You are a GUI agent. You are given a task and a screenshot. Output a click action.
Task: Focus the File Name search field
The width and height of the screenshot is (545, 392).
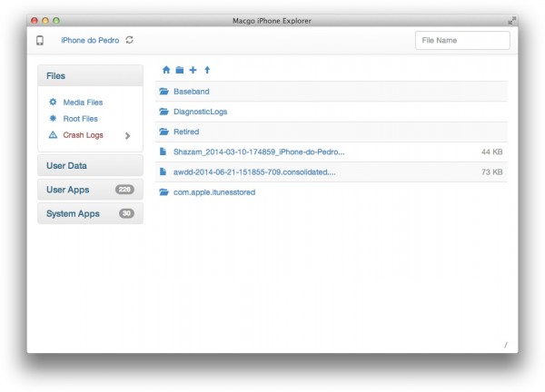(x=462, y=40)
